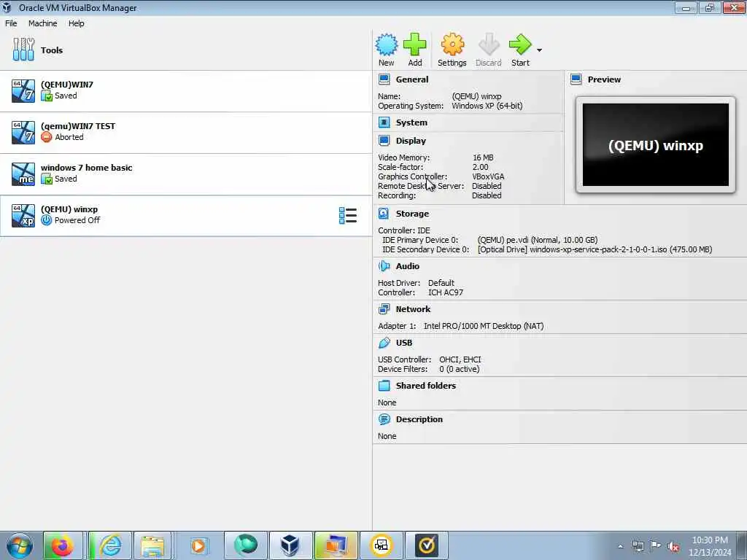Open the System section header
The width and height of the screenshot is (747, 560).
point(411,122)
